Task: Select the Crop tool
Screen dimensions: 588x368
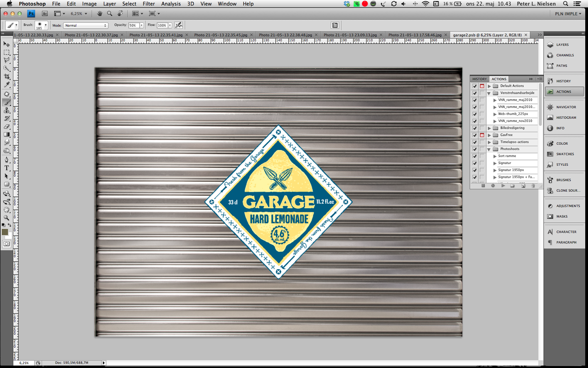Action: pyautogui.click(x=7, y=77)
